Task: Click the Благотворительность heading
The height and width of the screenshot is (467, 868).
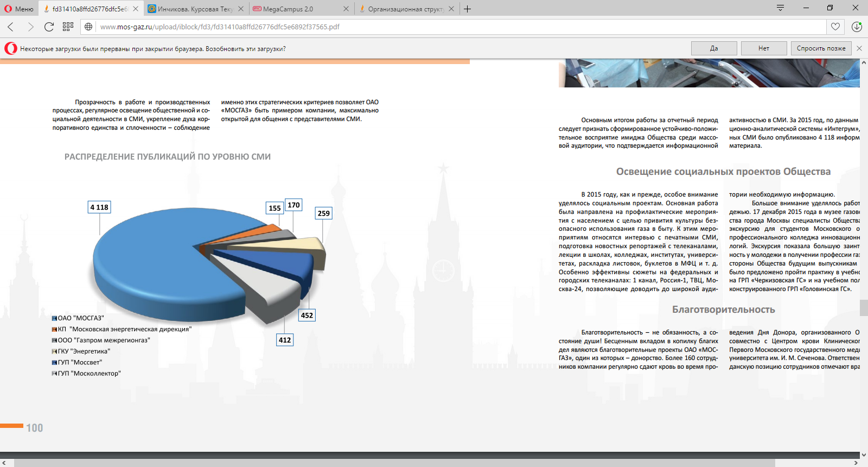Action: [x=723, y=310]
